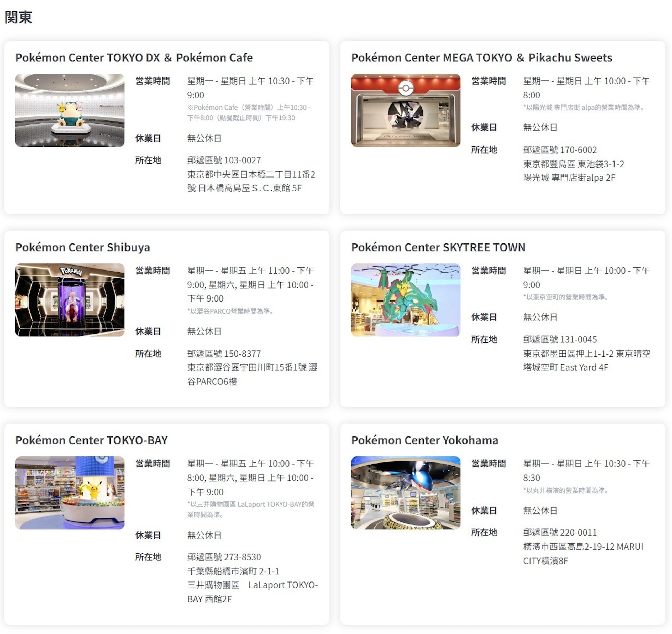Open the Pokémon Center SKYTREE TOWN title
The height and width of the screenshot is (634, 672).
pos(438,247)
